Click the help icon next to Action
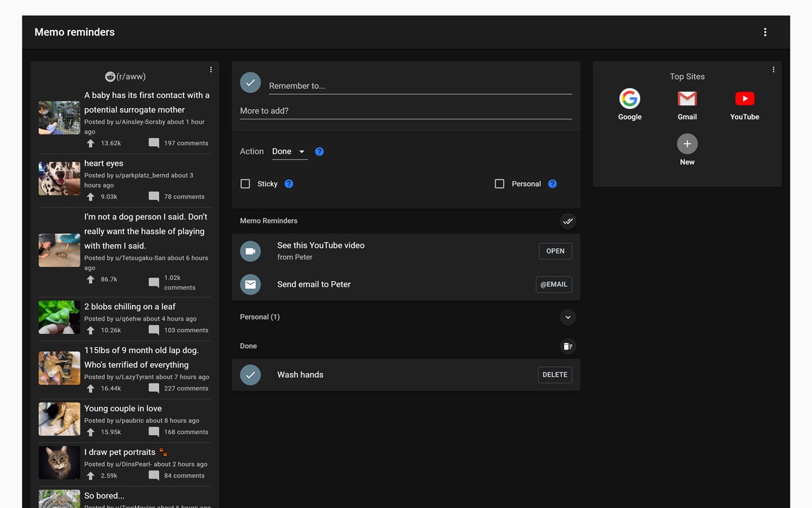This screenshot has height=508, width=812. (320, 152)
